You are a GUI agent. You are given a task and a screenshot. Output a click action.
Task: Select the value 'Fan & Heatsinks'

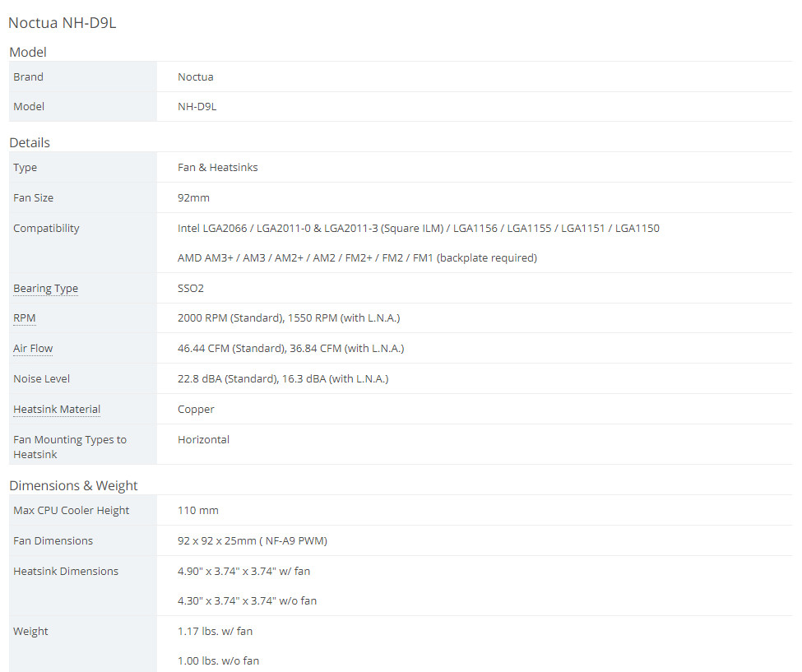click(217, 168)
